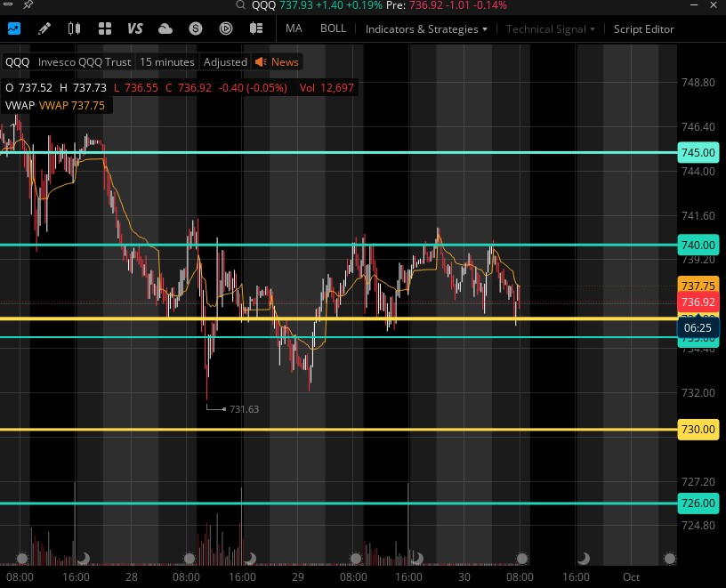
Task: Open the four-square grid layout icon
Action: [x=105, y=28]
